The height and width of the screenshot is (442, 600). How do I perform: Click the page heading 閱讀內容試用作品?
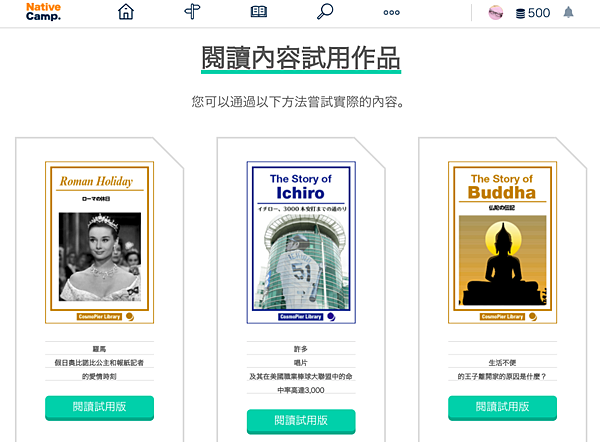[301, 58]
